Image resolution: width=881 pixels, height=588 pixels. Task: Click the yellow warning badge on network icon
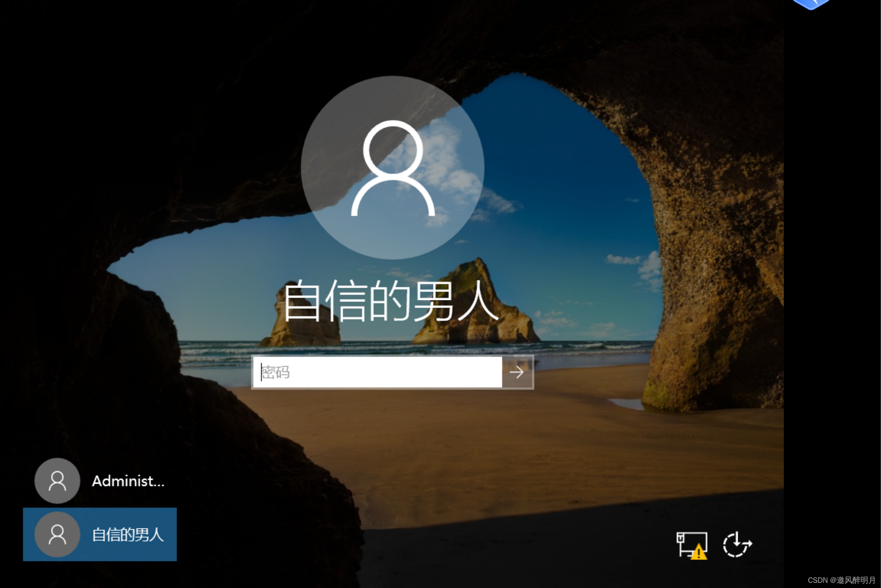(x=699, y=552)
